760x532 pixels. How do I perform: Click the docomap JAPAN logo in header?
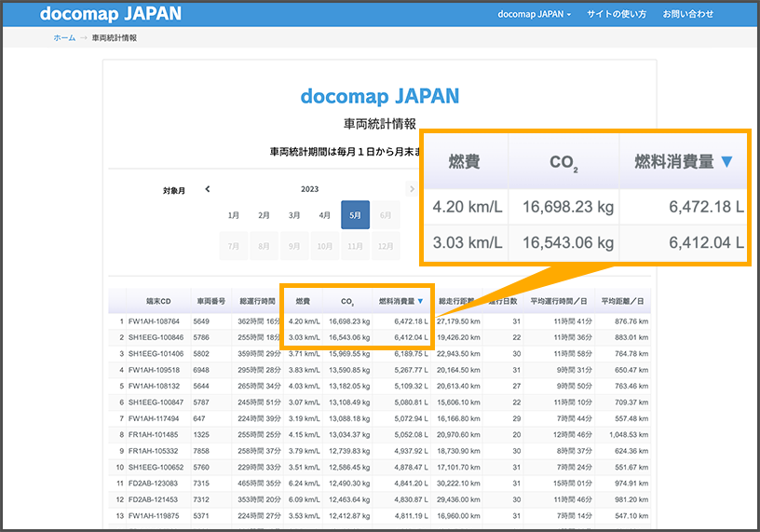(111, 14)
